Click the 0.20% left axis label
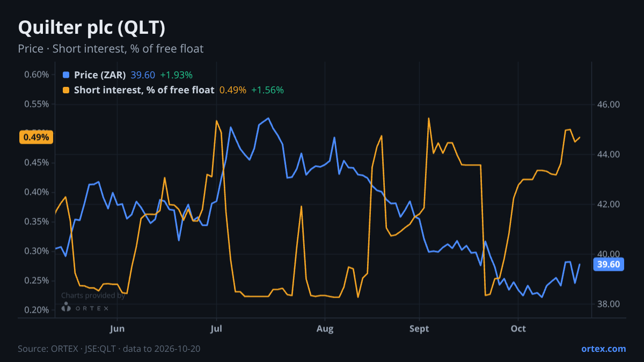 click(x=36, y=310)
